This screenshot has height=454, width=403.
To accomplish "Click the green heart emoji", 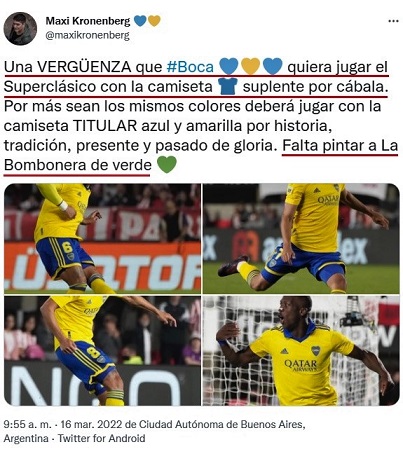I will pyautogui.click(x=166, y=165).
